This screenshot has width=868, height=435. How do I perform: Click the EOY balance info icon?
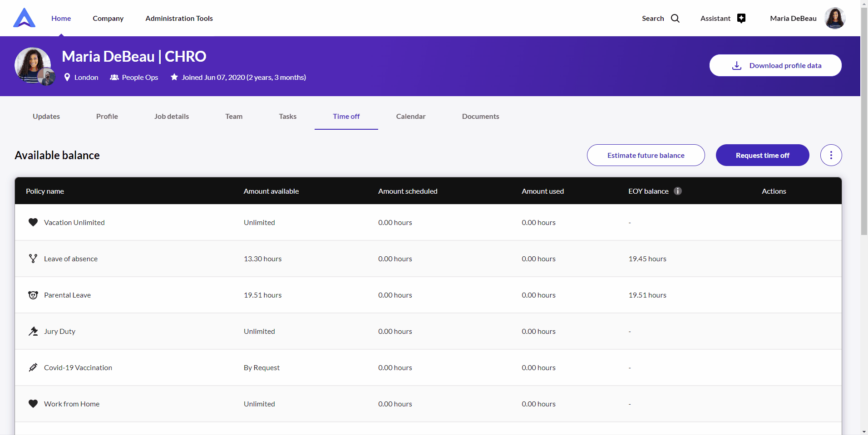[x=677, y=191]
